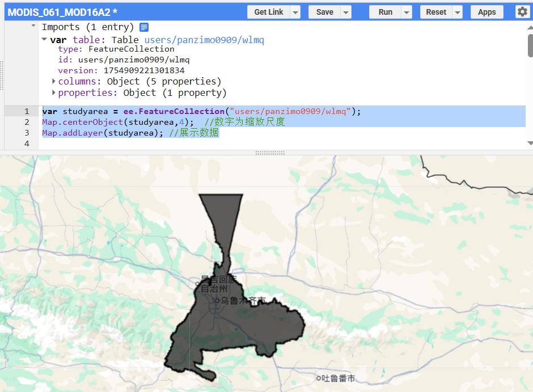Expand properties Object (1 property)

coord(53,92)
